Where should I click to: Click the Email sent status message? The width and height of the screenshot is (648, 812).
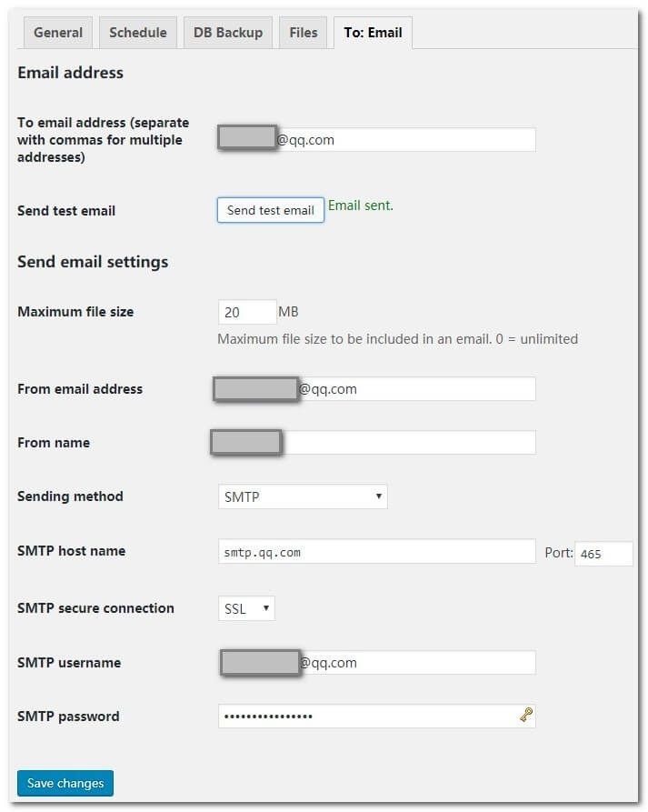pyautogui.click(x=361, y=206)
